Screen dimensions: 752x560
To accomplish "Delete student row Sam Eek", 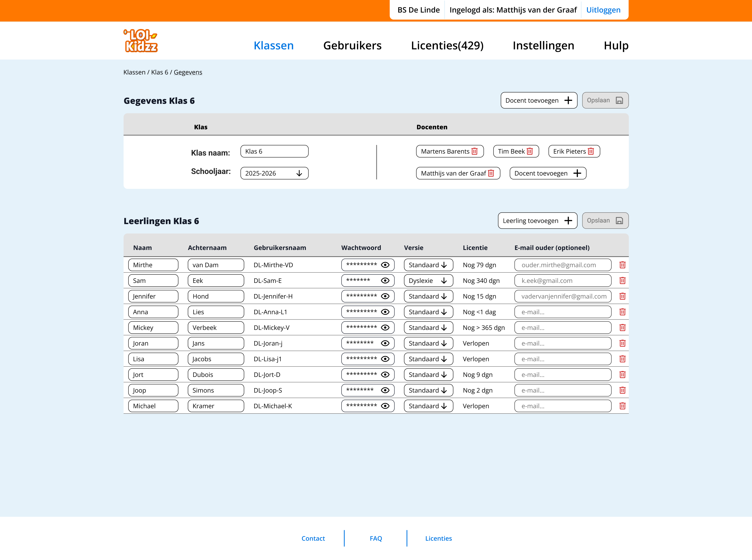I will (622, 280).
